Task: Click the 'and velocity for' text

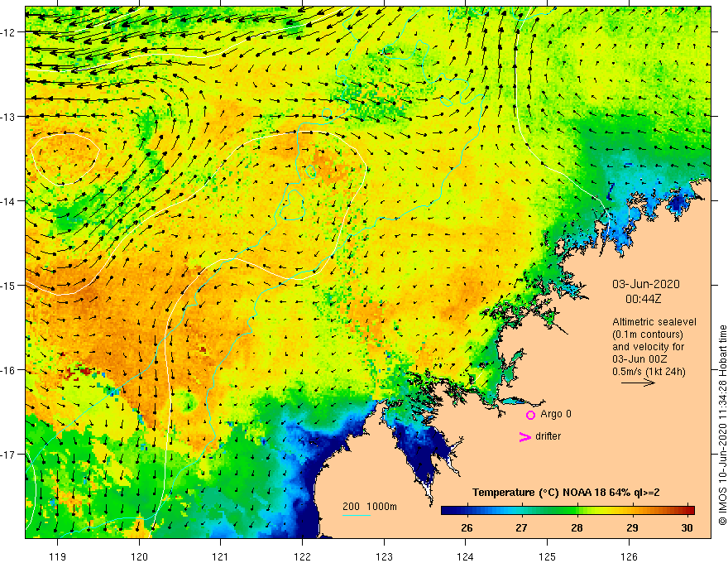Action: [648, 347]
